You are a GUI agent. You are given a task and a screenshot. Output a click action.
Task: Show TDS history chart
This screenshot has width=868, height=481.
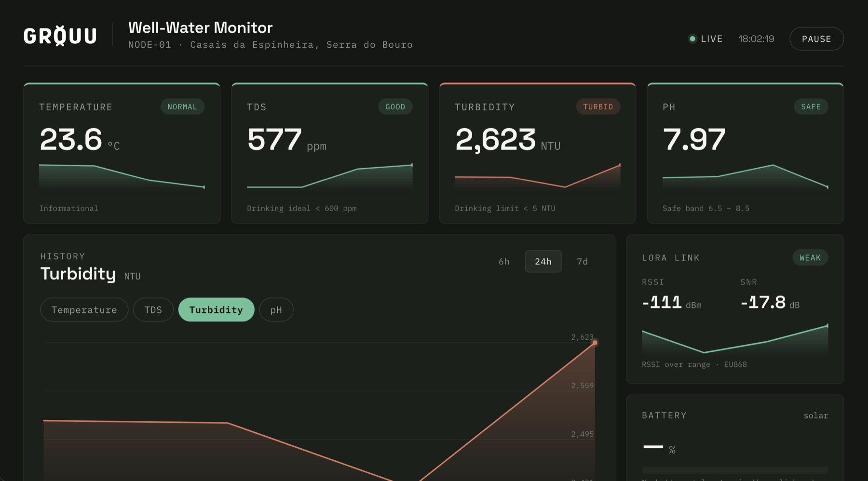(x=153, y=309)
